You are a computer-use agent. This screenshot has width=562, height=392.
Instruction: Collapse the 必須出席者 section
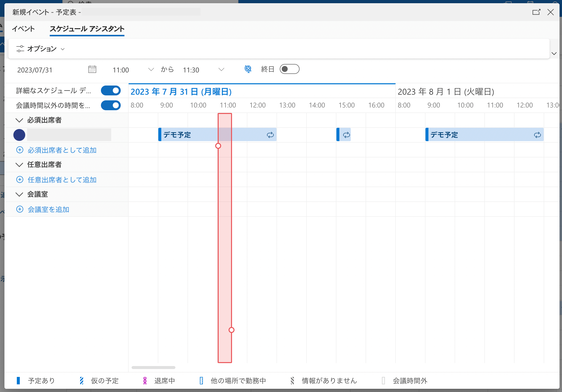tap(19, 120)
